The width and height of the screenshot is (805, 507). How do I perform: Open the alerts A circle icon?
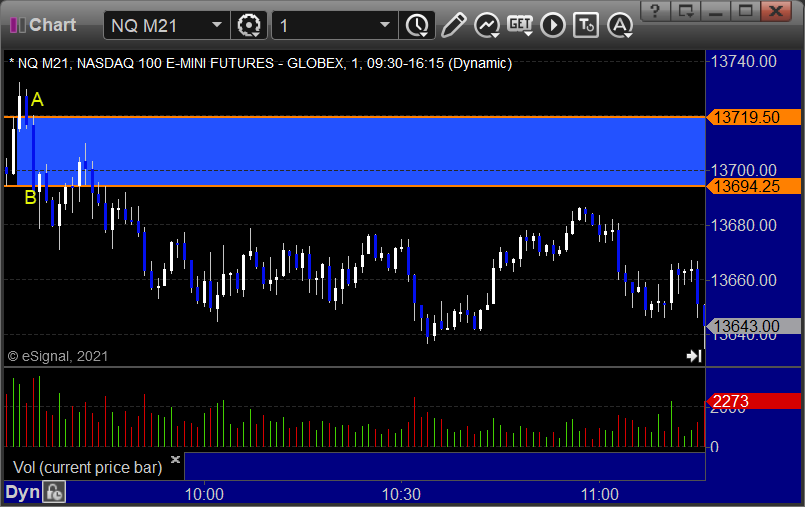[x=620, y=25]
